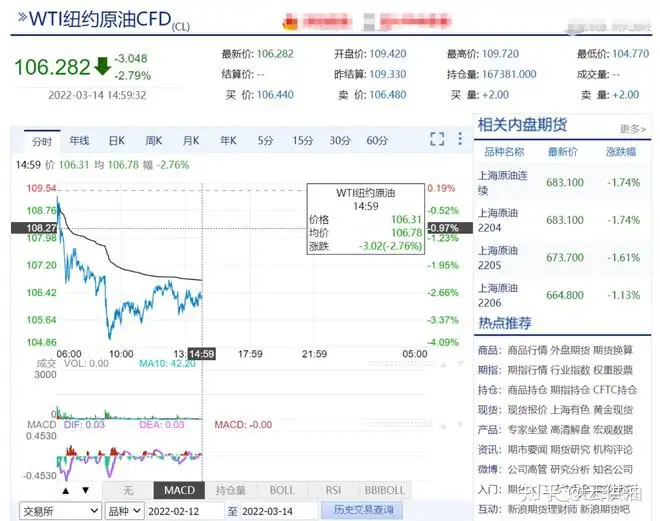Show the 60分 interval chart
The height and width of the screenshot is (521, 660).
(x=377, y=141)
